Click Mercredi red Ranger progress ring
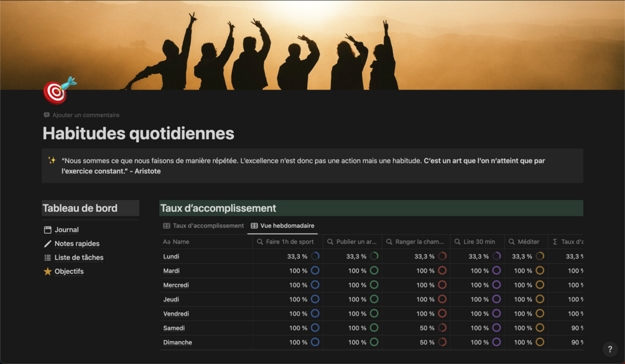This screenshot has width=625, height=364. click(x=442, y=284)
